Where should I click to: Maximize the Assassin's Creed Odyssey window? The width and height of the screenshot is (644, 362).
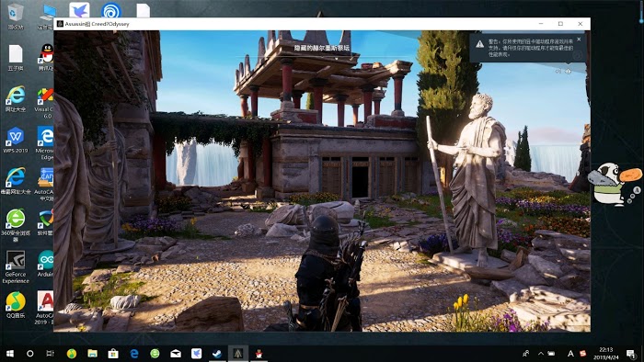point(560,24)
